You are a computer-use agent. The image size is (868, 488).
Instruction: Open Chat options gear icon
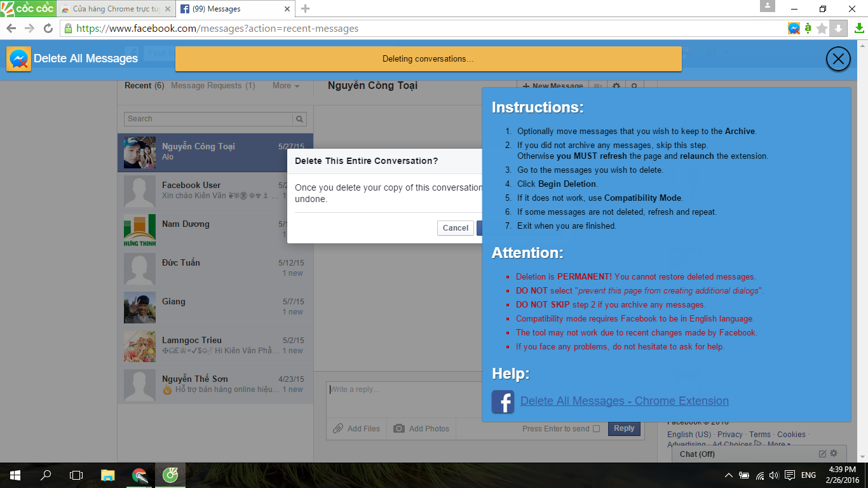(x=834, y=454)
